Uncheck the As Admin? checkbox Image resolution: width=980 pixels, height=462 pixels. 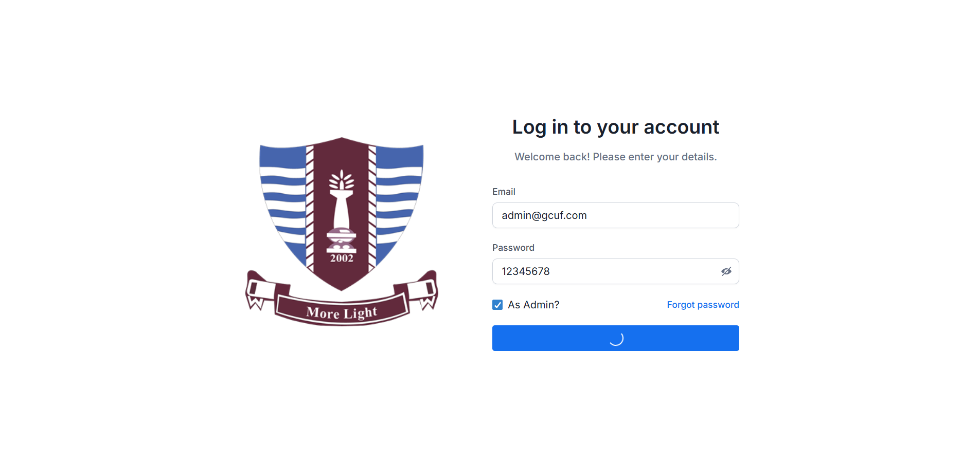click(x=497, y=305)
